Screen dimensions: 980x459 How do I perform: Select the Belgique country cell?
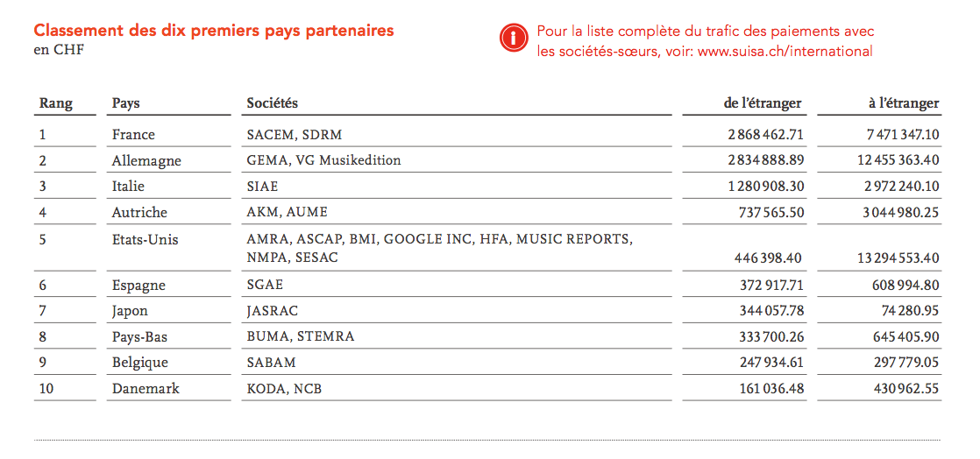tap(140, 362)
